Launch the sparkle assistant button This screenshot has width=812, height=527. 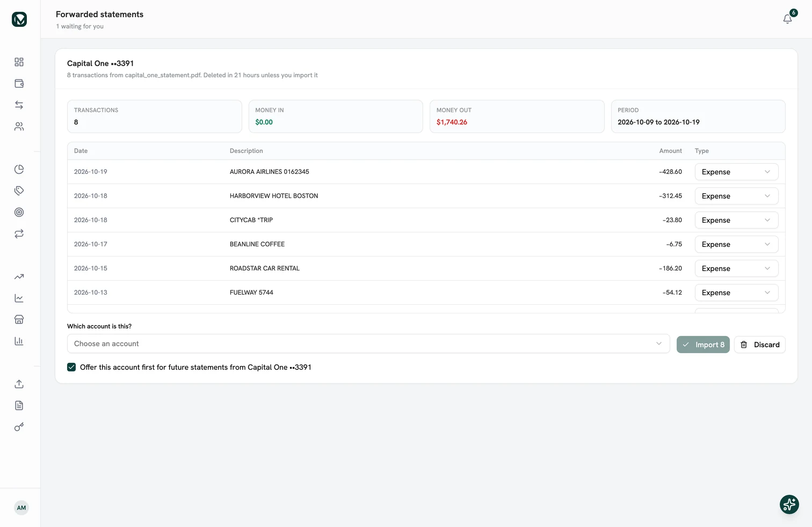click(789, 504)
